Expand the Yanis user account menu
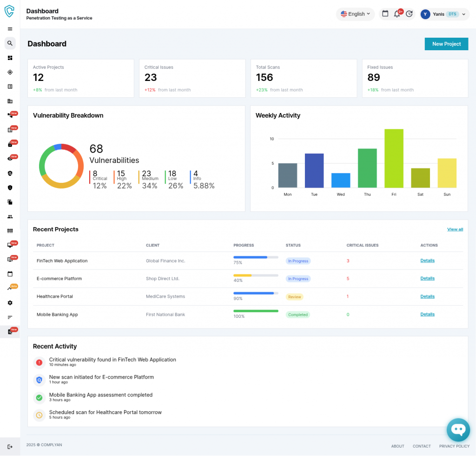 [x=444, y=14]
